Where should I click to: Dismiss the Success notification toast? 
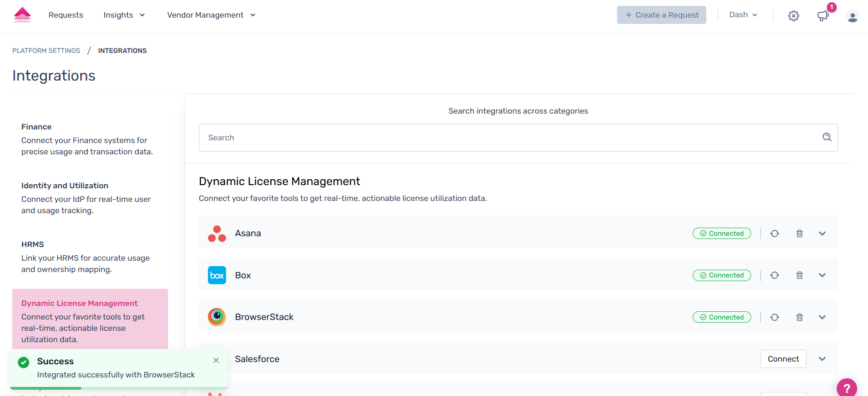(x=216, y=360)
